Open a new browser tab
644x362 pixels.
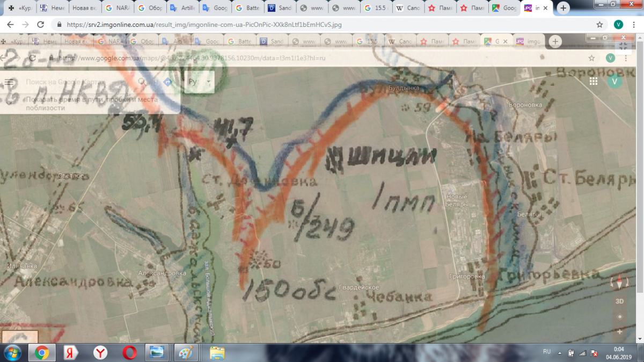(563, 8)
